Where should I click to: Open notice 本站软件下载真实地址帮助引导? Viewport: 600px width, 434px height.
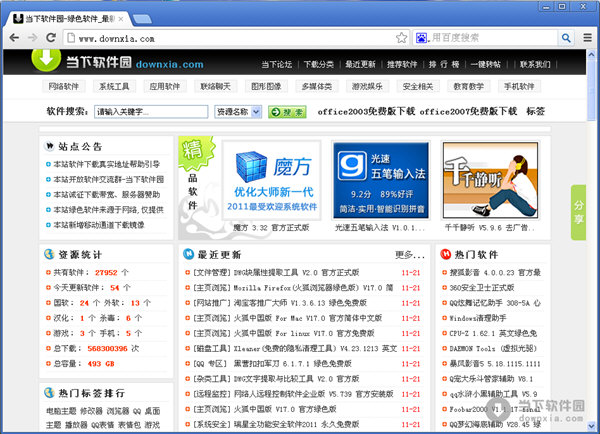[106, 164]
